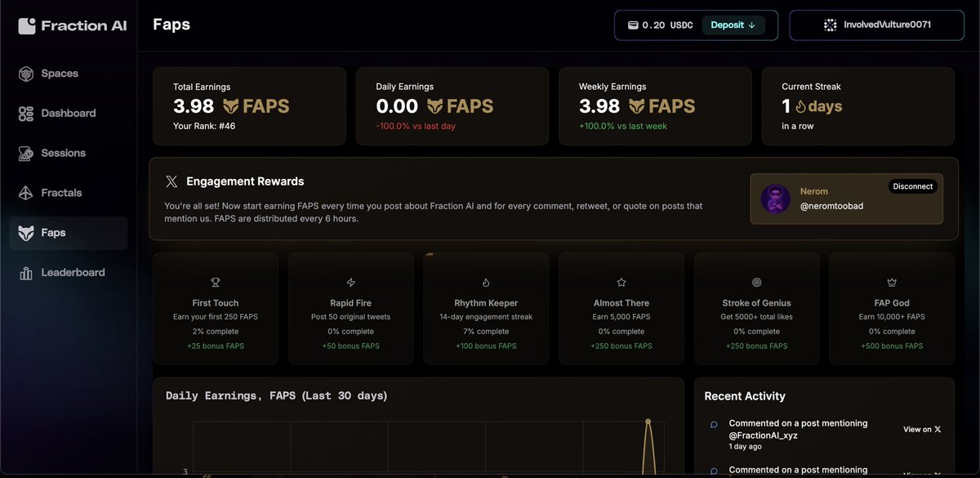Click the +50 bonus FAPS text
The width and height of the screenshot is (980, 478).
click(x=351, y=346)
